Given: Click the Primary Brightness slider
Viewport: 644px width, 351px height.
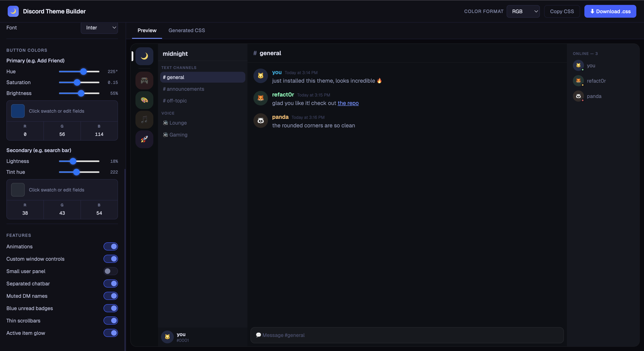Looking at the screenshot, I should click(79, 93).
